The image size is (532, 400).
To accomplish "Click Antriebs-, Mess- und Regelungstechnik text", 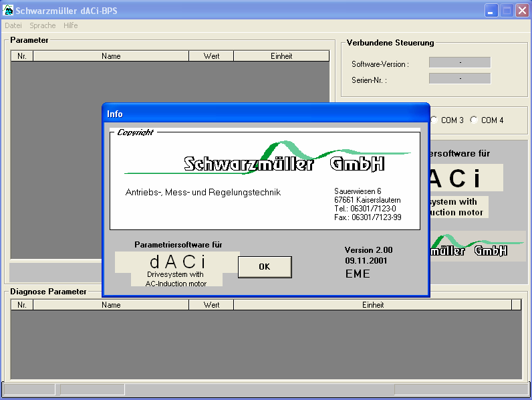I will [203, 193].
